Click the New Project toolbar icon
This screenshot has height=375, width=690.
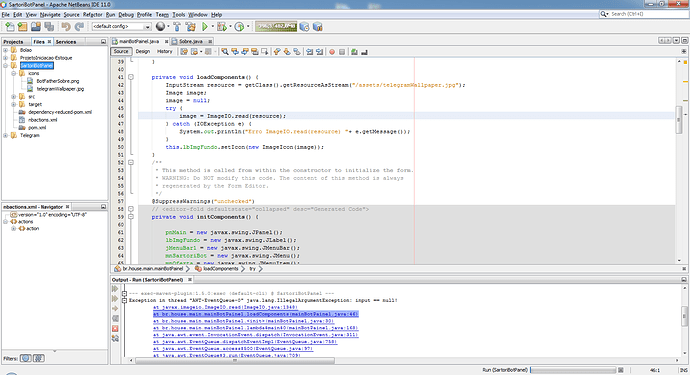22,27
